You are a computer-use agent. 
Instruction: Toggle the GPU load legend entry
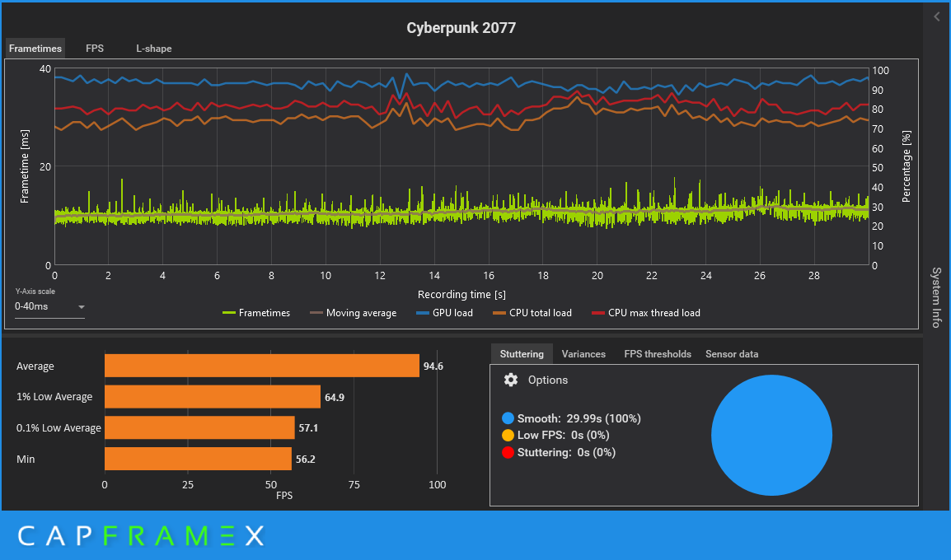(444, 313)
